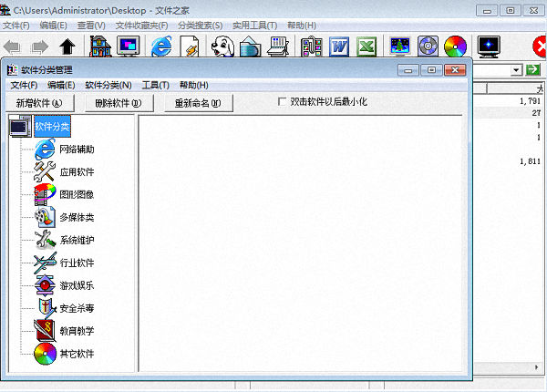
Task: Open the address bar dropdown arrow
Action: click(x=516, y=69)
